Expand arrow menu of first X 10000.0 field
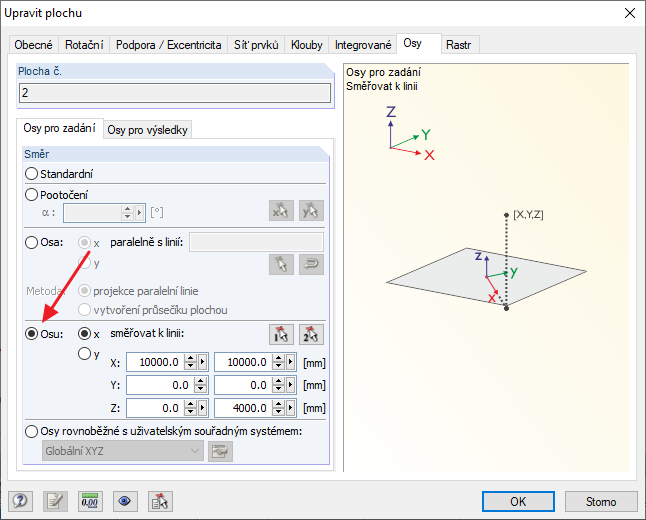646x520 pixels. click(x=202, y=362)
